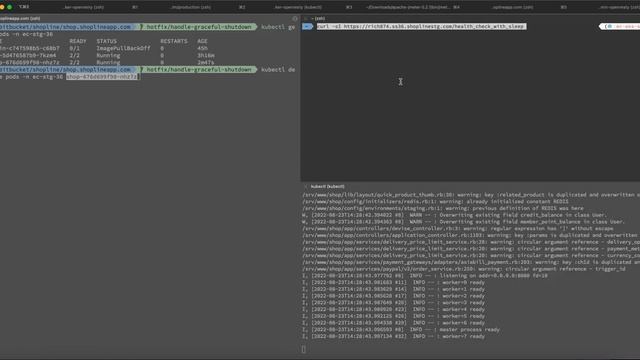The image size is (640, 360).
Task: Click the 'Overwriting existing field credit_balance' warning line
Action: pos(455,215)
